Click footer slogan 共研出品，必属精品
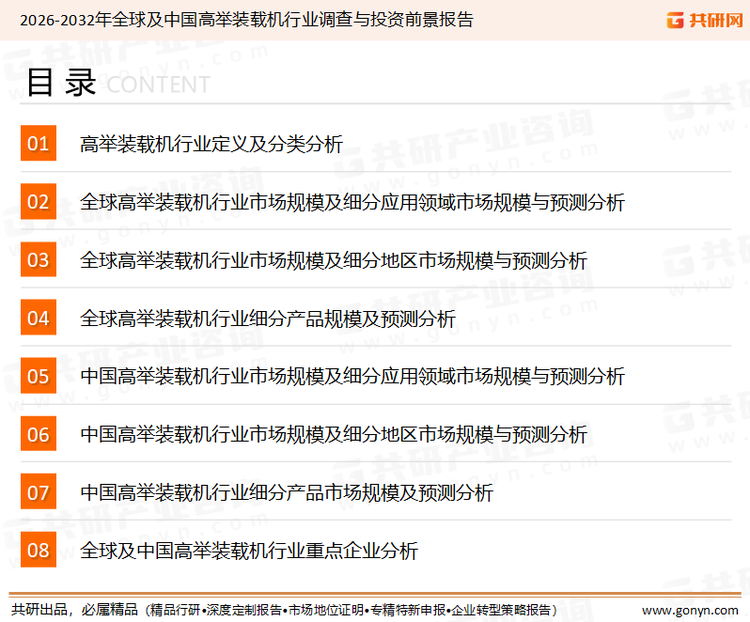This screenshot has height=622, width=750. 75,610
